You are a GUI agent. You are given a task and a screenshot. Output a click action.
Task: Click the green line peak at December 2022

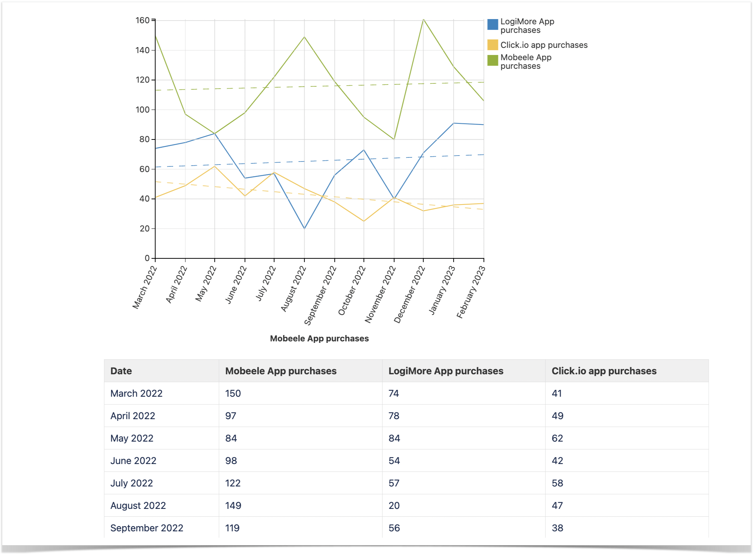[x=423, y=19]
